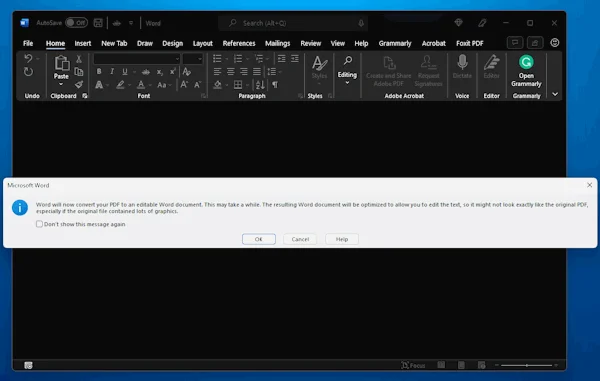Click the Save icon in the title bar
This screenshot has width=600, height=381.
click(x=98, y=23)
